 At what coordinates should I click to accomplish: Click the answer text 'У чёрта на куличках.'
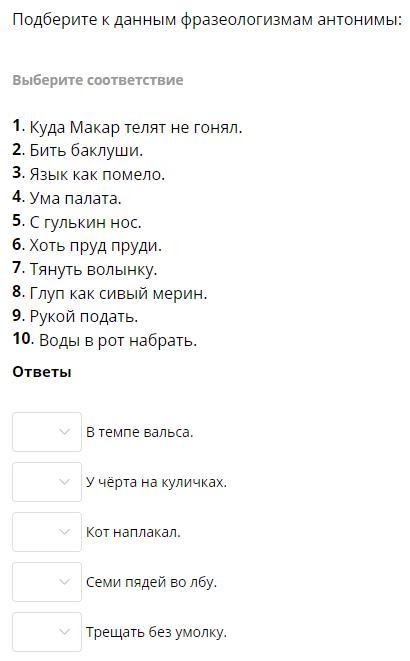tap(156, 482)
